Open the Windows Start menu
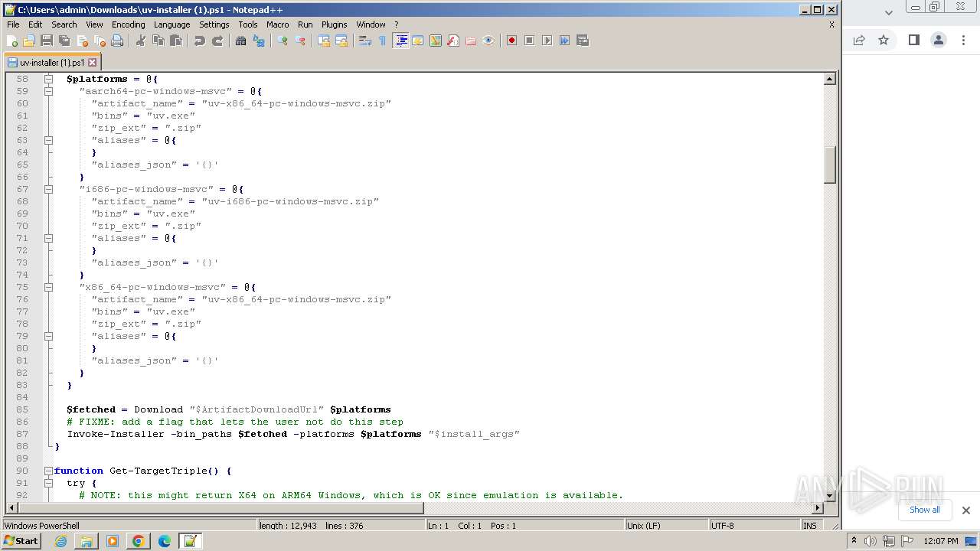This screenshot has width=980, height=551. (x=21, y=541)
